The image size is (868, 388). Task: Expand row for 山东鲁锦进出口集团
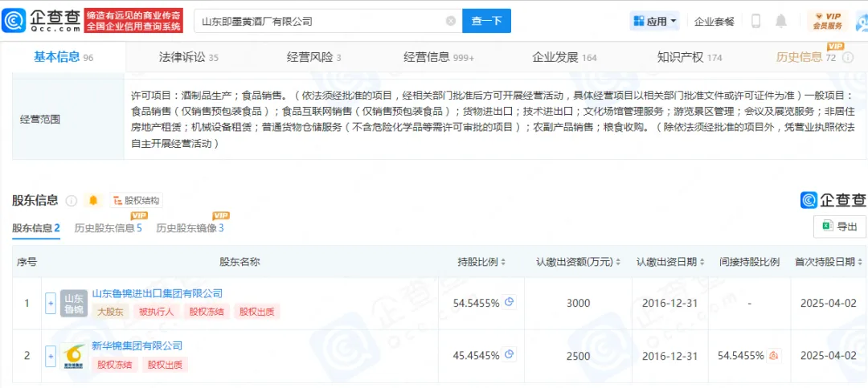(51, 304)
